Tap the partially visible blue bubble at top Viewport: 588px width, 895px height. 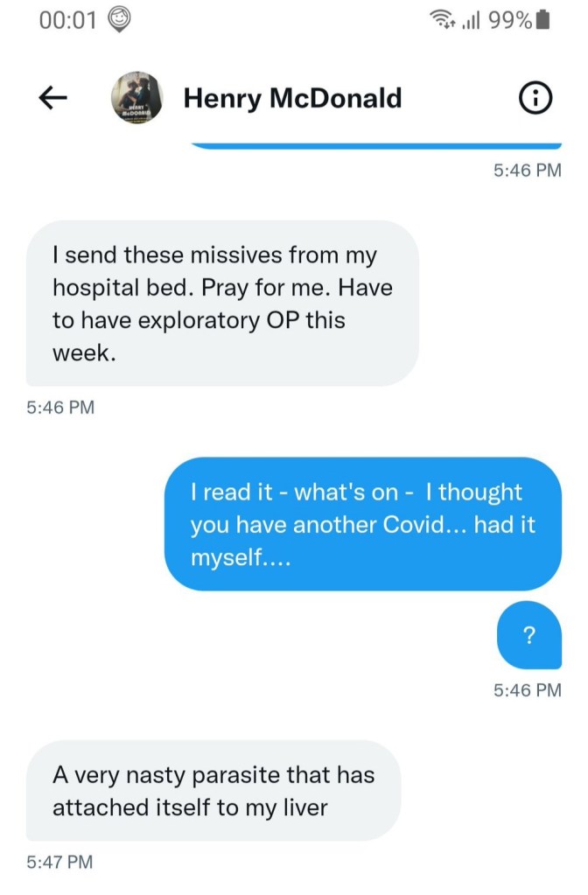(374, 144)
